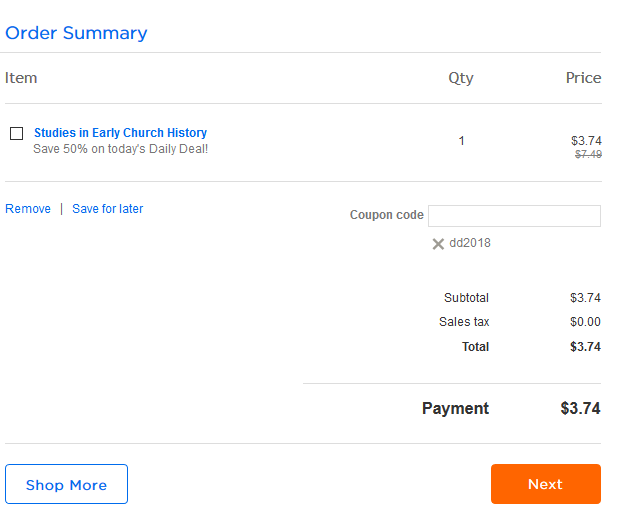Click the quantity value 1

pyautogui.click(x=461, y=141)
